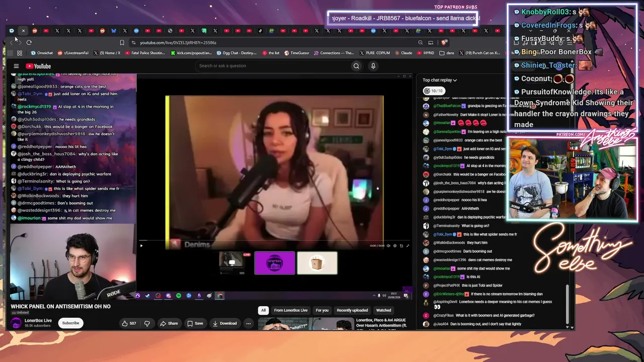Like the video with thumbs up

coord(129,323)
